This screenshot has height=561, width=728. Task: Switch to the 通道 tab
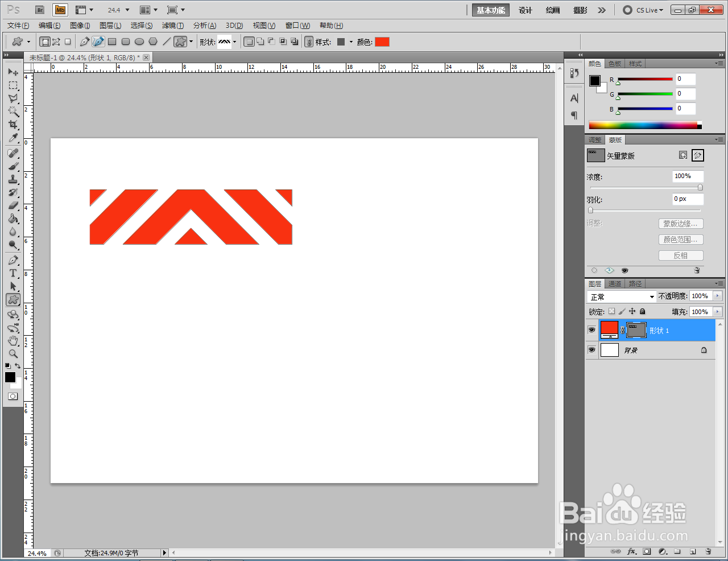point(615,284)
